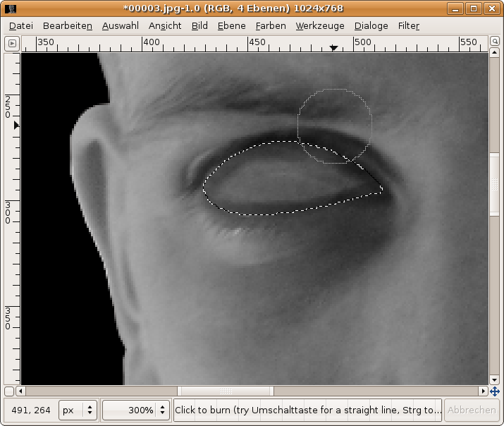Open the Filter menu
Image resolution: width=504 pixels, height=426 pixels.
408,25
